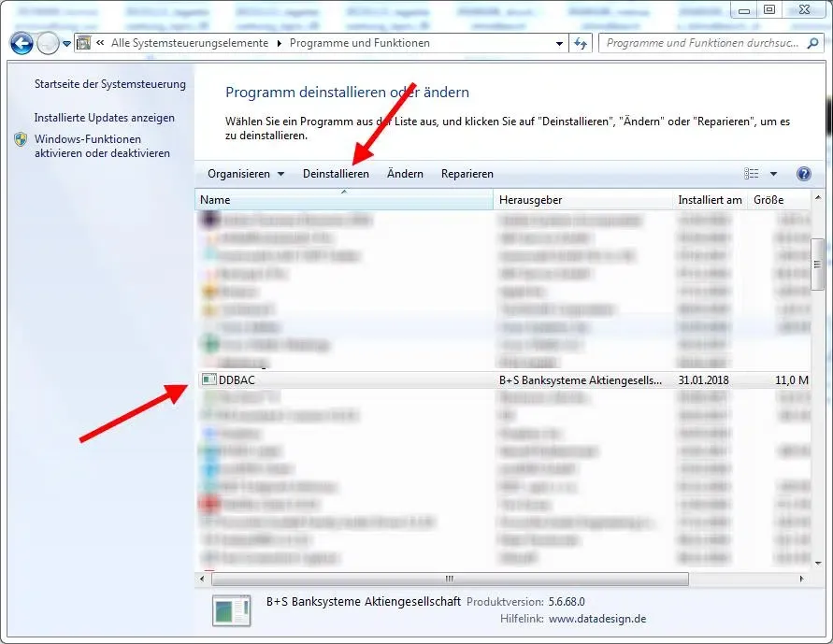Select Deinstallieren in the toolbar
Image resolution: width=833 pixels, height=644 pixels.
click(x=336, y=174)
